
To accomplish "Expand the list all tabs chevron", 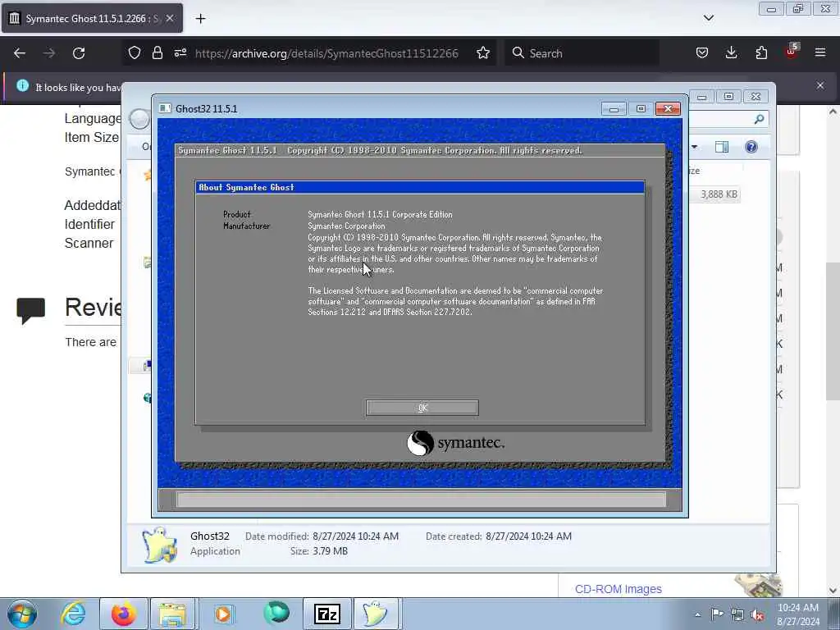I will [708, 18].
